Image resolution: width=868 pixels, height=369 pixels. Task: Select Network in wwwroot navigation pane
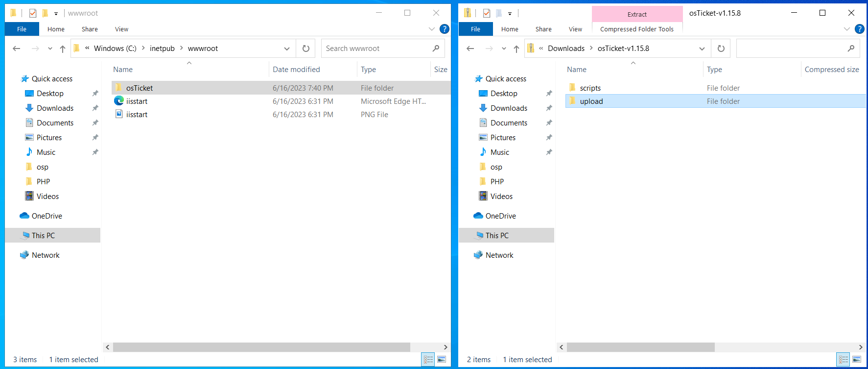click(x=46, y=255)
